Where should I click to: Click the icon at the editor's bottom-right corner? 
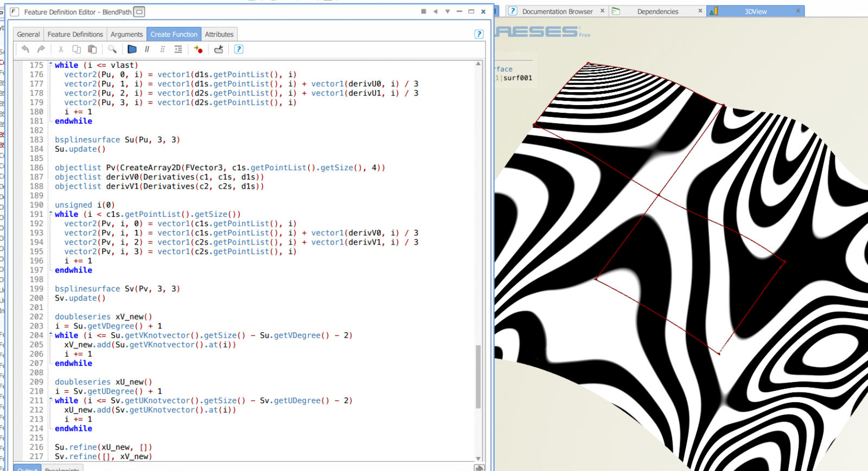(479, 468)
